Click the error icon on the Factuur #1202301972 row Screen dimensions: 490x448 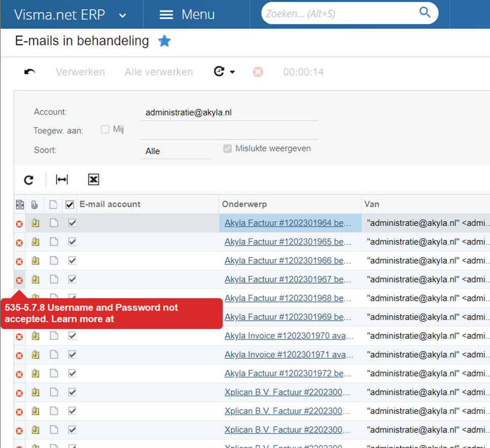point(19,374)
